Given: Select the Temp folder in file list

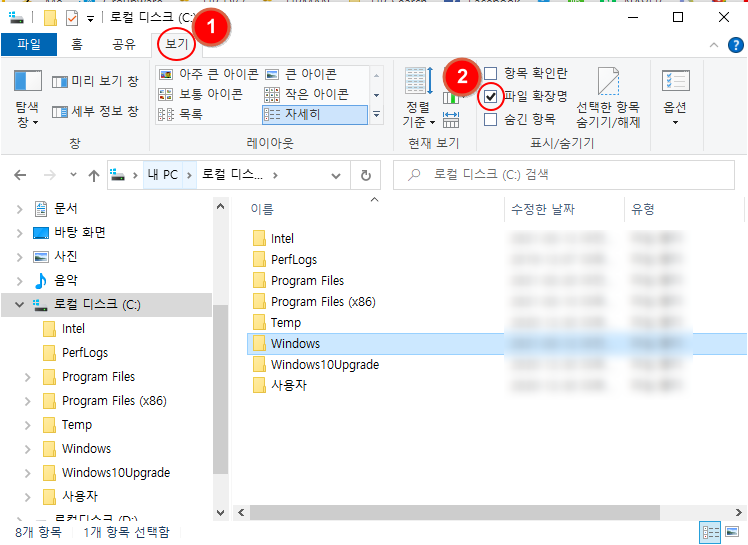Looking at the screenshot, I should pyautogui.click(x=286, y=323).
